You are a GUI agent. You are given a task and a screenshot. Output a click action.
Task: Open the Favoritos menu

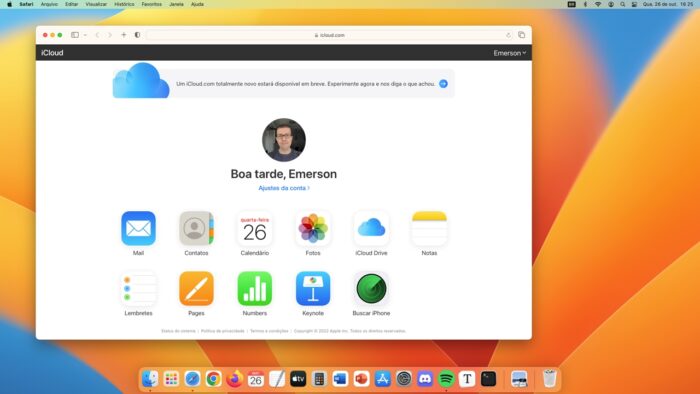152,4
